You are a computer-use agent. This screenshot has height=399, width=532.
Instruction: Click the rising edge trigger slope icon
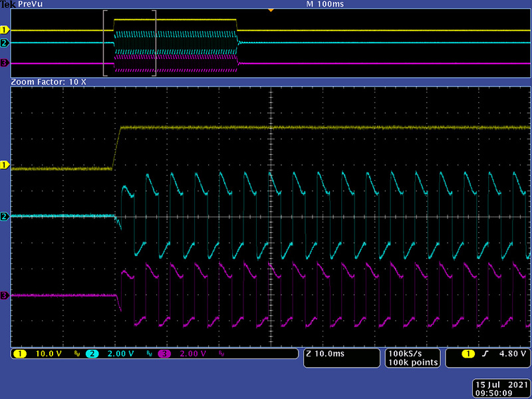485,354
